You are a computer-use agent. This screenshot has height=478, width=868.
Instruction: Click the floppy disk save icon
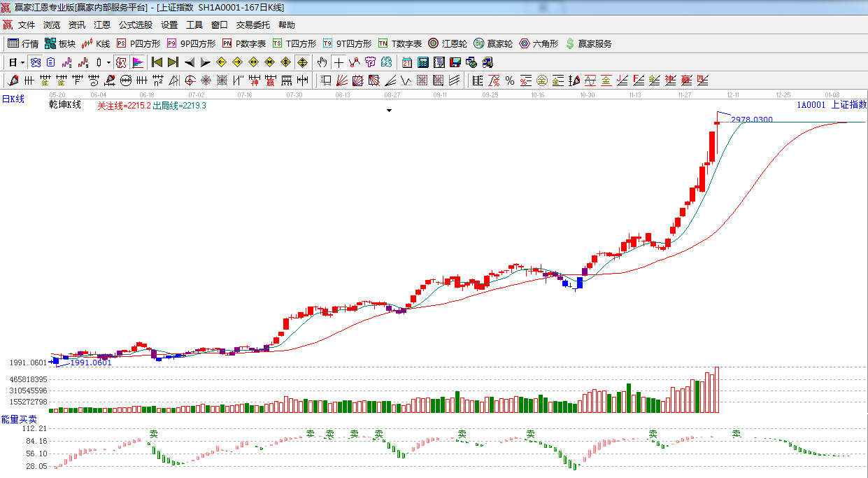pos(455,62)
